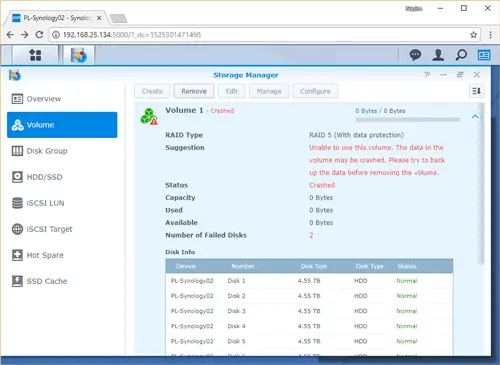The image size is (500, 365).
Task: Minimize the Storage Manager window
Action: click(x=443, y=75)
